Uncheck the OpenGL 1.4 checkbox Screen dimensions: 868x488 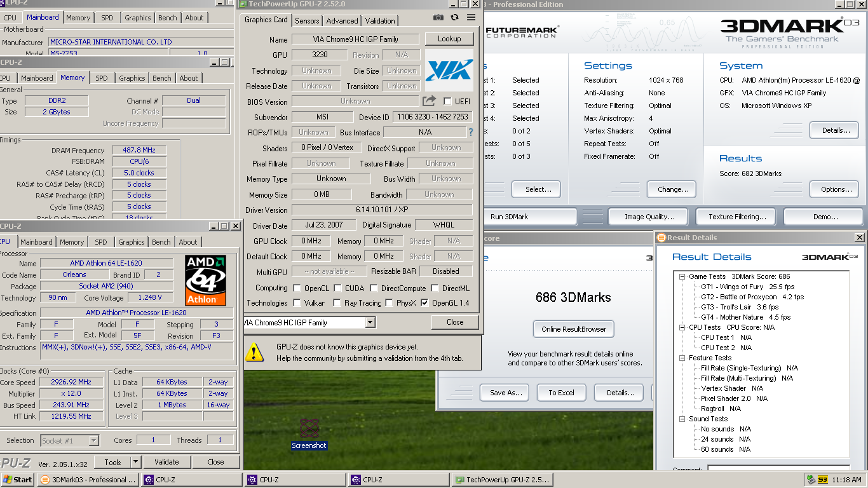(x=424, y=303)
